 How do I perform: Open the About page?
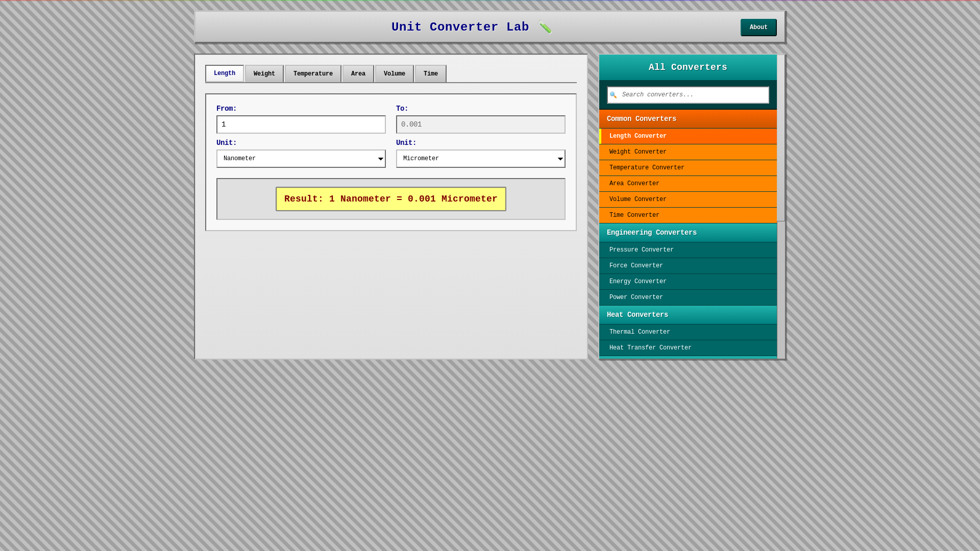tap(758, 28)
